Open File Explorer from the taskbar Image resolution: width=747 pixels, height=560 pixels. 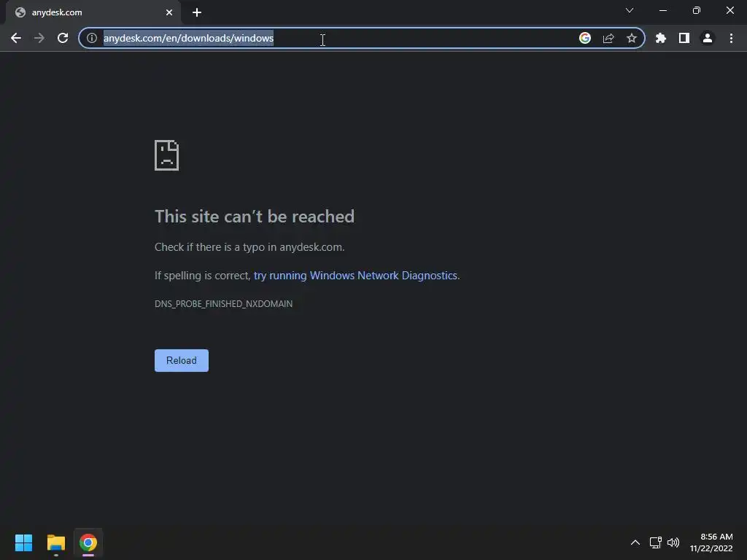(55, 542)
